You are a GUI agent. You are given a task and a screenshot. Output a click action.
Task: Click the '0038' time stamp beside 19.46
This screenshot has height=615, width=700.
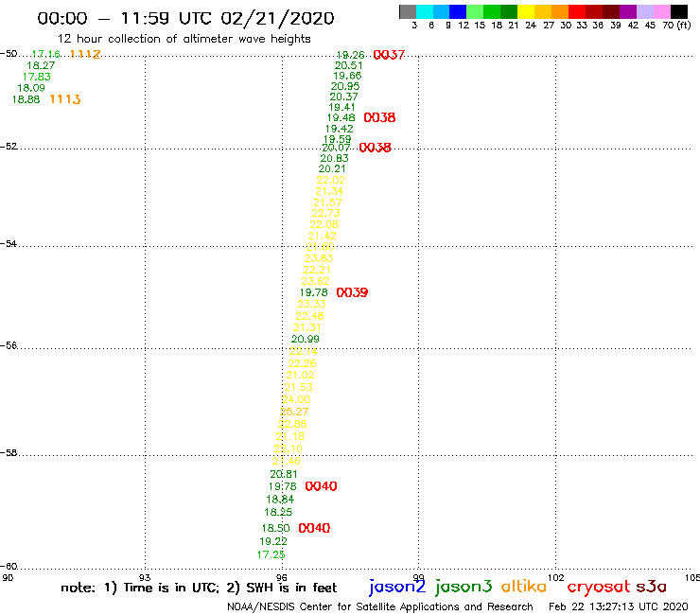(379, 117)
